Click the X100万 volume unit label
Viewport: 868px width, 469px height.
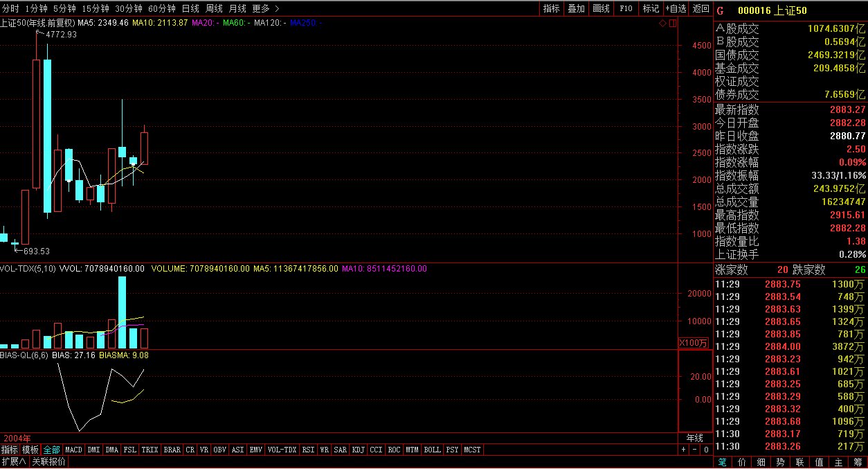[694, 343]
